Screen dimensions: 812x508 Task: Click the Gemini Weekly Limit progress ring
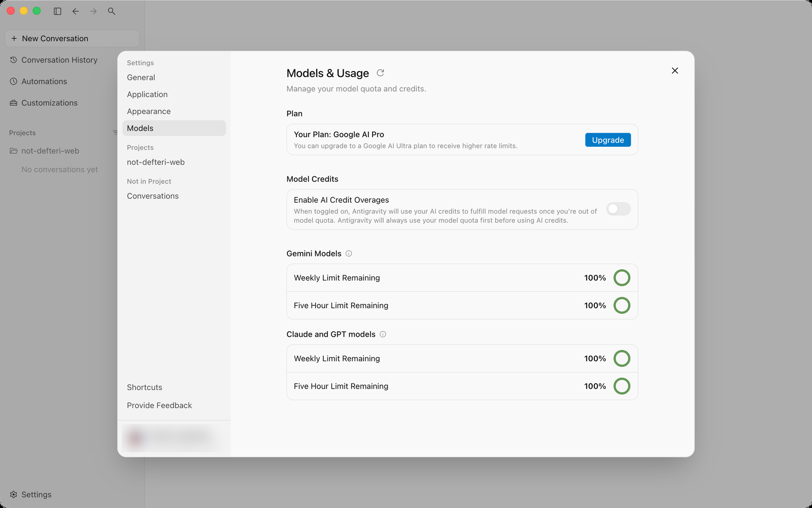click(622, 278)
